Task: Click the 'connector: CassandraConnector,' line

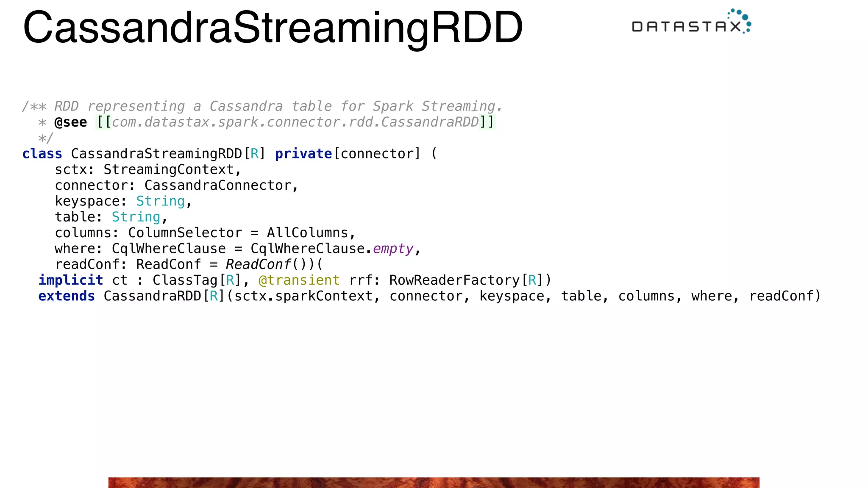Action: 176,186
